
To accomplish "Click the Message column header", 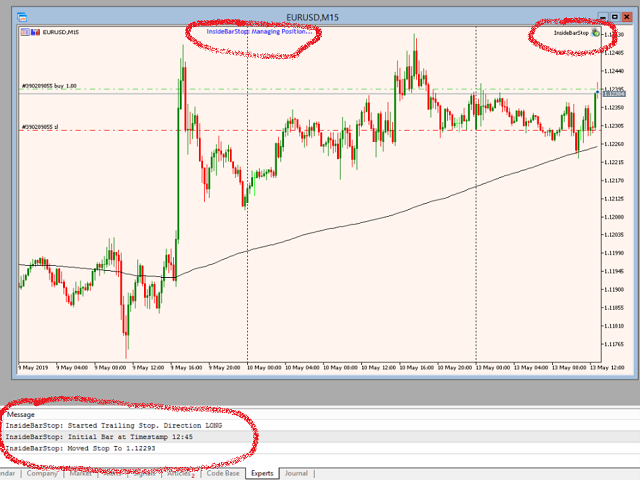I will point(21,415).
